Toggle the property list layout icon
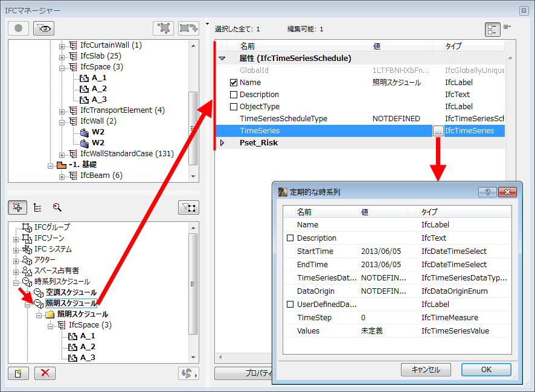The height and width of the screenshot is (392, 535). [x=492, y=30]
